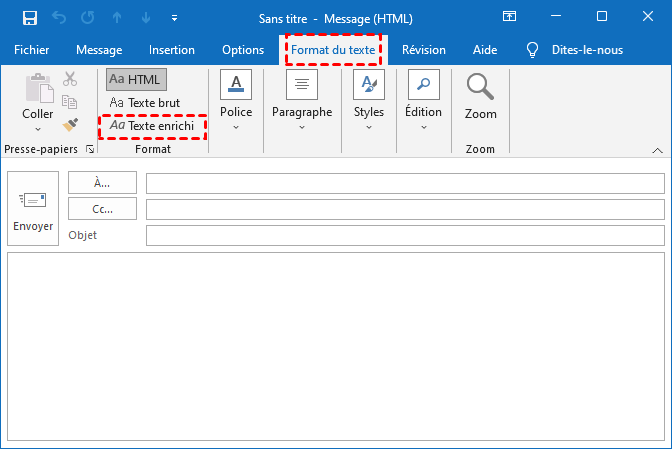This screenshot has height=449, width=672.
Task: Open the address book via À... button
Action: coord(102,183)
